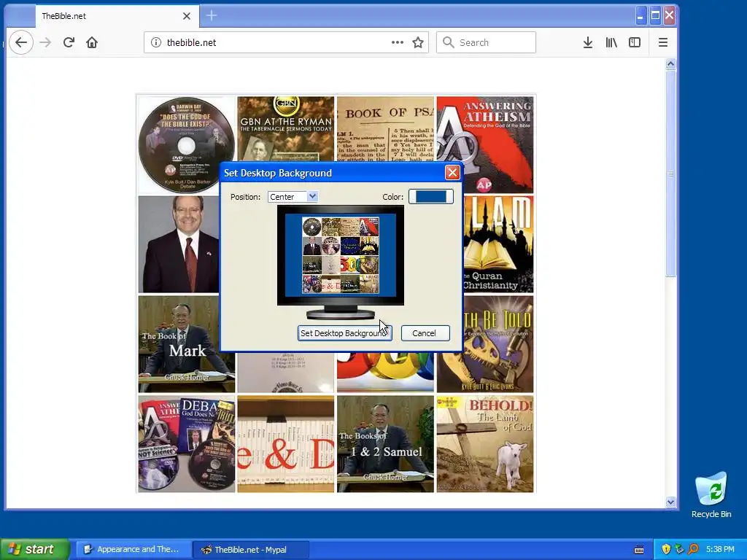
Task: Open the Position dropdown showing Center
Action: tap(293, 197)
